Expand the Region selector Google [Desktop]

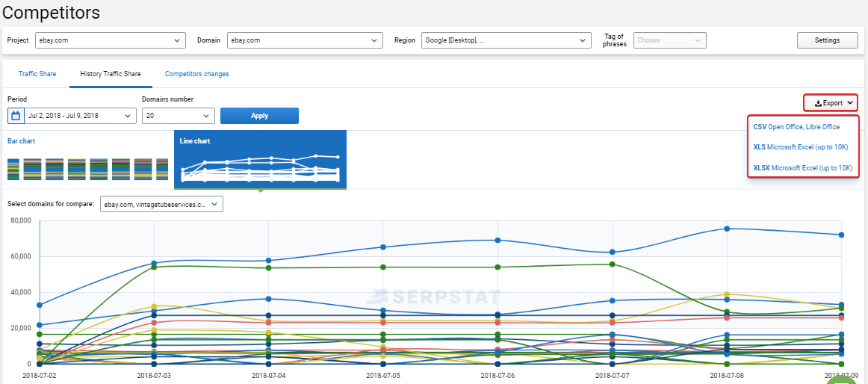[x=506, y=40]
